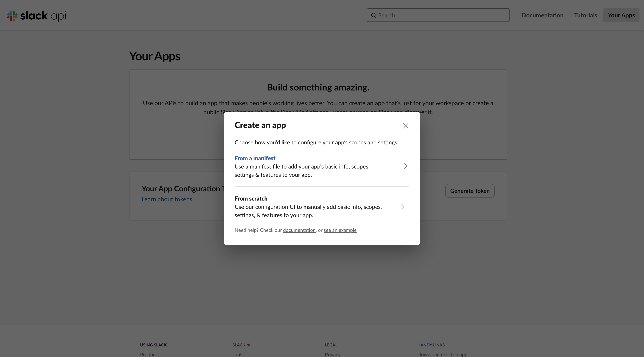
Task: Open the Your Apps nav item
Action: tap(621, 15)
